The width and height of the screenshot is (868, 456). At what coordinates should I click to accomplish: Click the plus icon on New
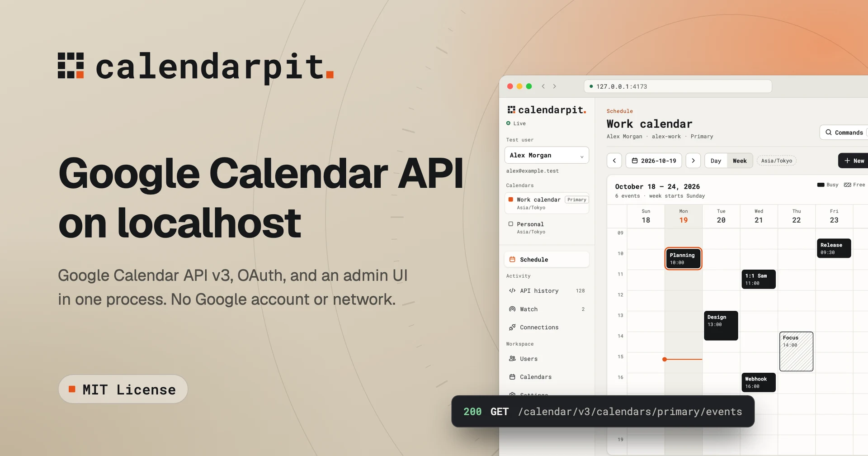(847, 161)
